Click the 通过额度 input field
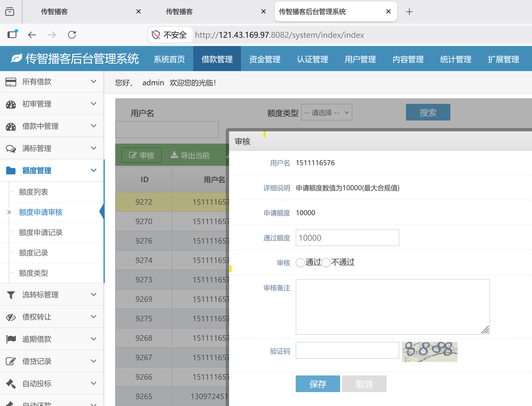 pyautogui.click(x=347, y=238)
